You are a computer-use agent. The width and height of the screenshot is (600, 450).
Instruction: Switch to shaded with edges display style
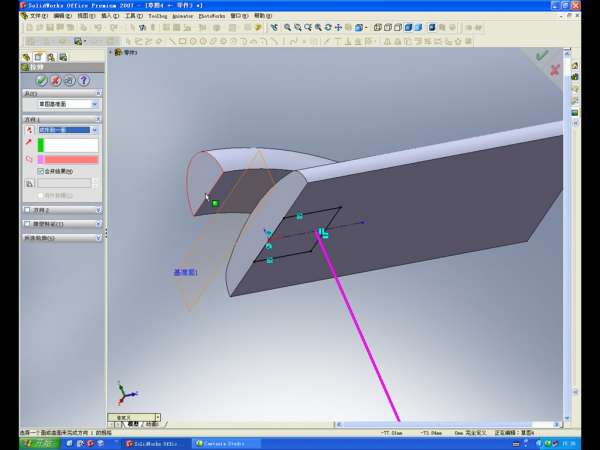pos(408,28)
